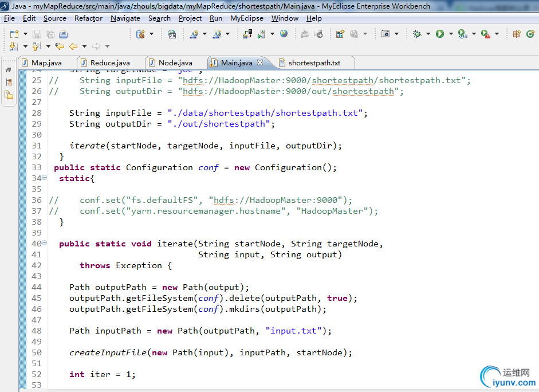Switch to the Node.java tab

pyautogui.click(x=175, y=62)
